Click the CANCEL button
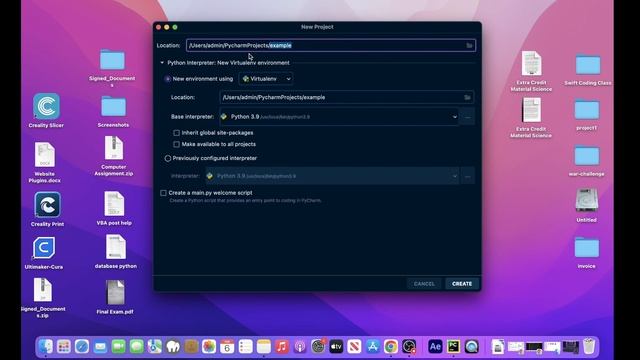This screenshot has height=360, width=640. [x=424, y=284]
